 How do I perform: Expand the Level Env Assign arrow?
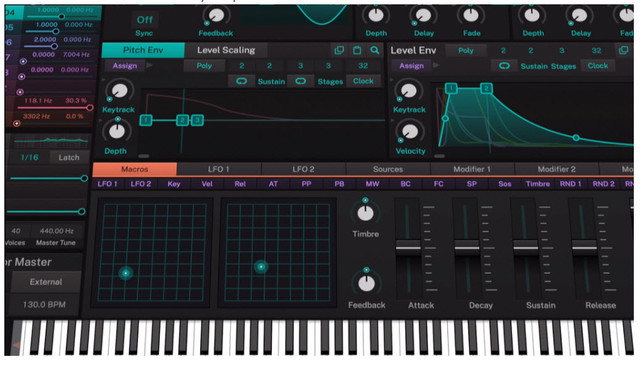(x=436, y=65)
